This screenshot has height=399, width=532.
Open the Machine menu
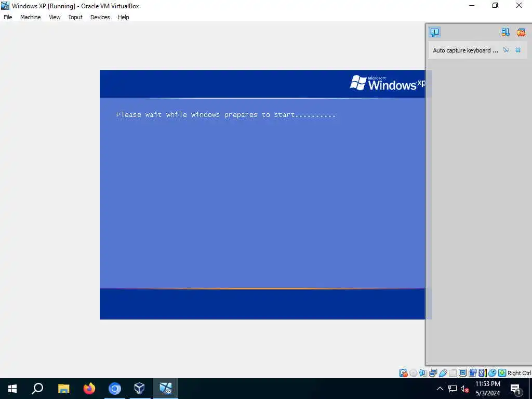pos(31,17)
